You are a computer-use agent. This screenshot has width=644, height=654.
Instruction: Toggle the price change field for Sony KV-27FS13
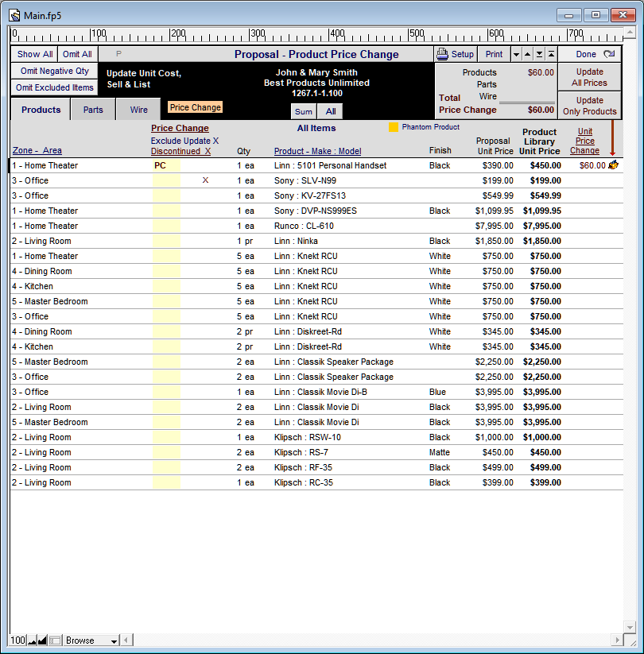click(x=166, y=195)
